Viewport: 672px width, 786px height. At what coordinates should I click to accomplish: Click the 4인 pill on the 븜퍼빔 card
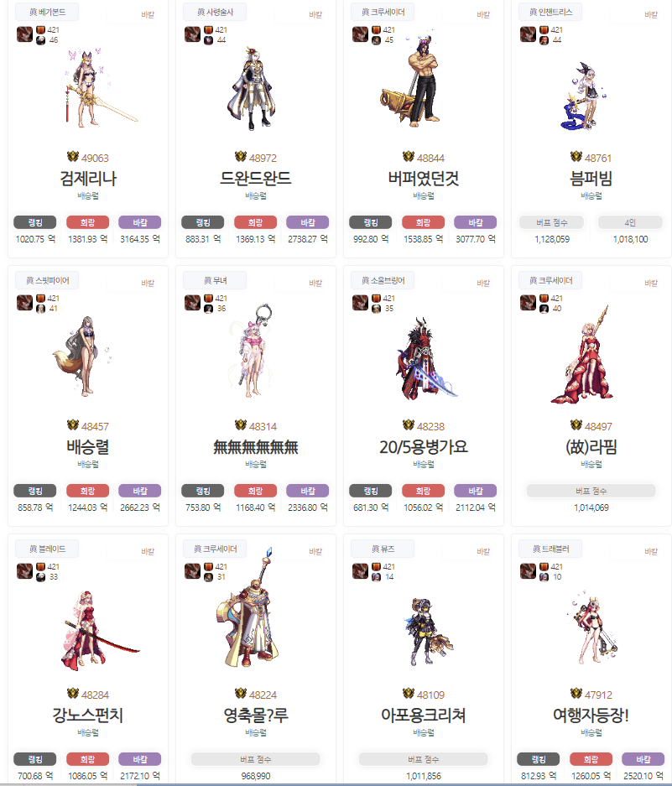pos(630,222)
